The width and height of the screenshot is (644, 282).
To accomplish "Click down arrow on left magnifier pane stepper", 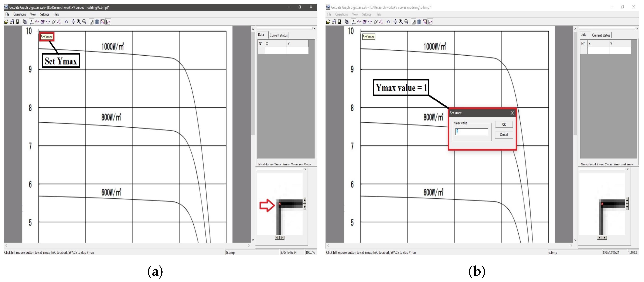I will pyautogui.click(x=304, y=207).
